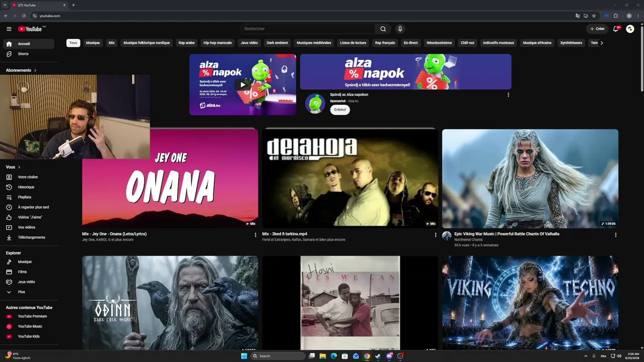
Task: Click the Érdekel button on the ad
Action: [340, 110]
